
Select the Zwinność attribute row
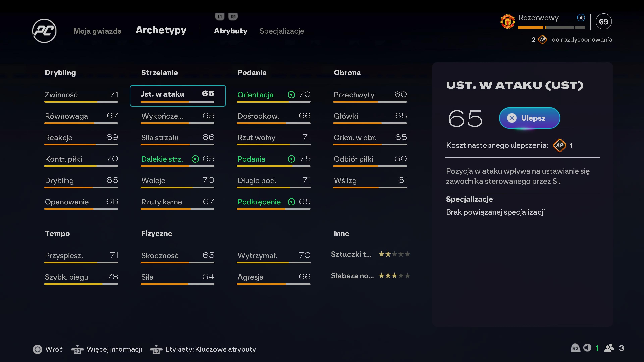(81, 96)
